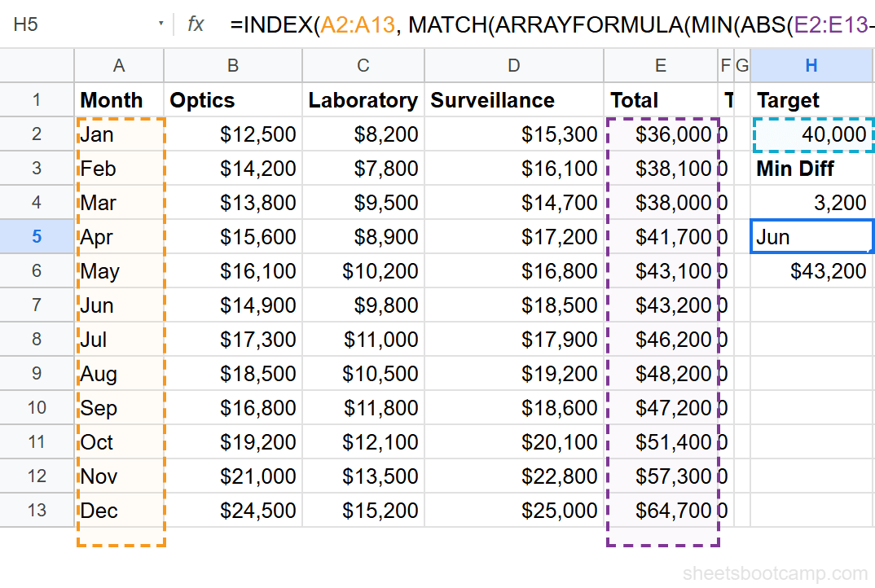Click column E header above Total
The width and height of the screenshot is (875, 588).
660,65
